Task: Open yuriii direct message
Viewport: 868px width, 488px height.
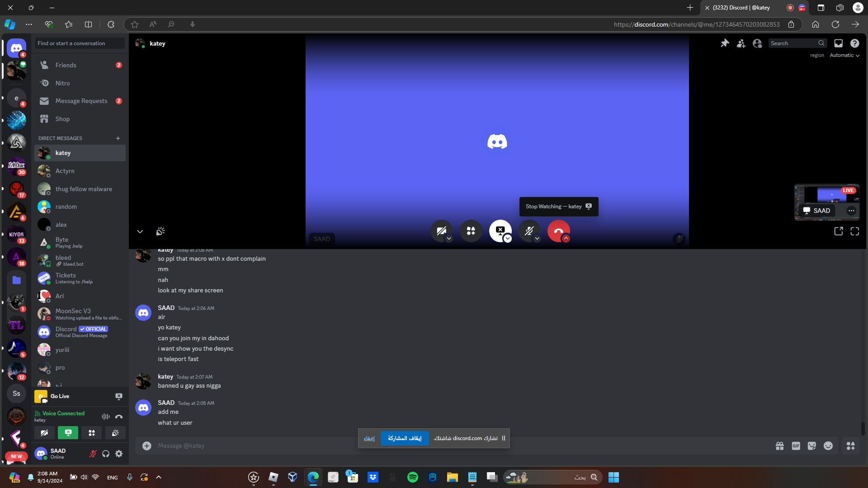Action: [x=80, y=350]
